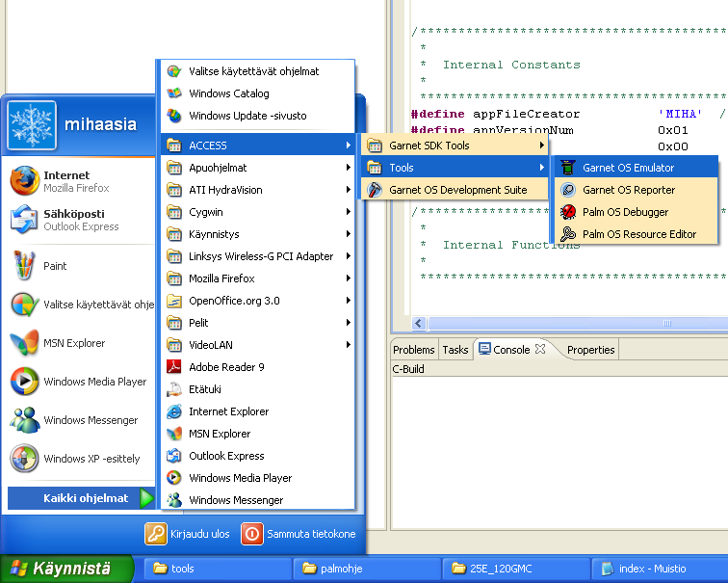Open the 25E_120GMC taskbar button
This screenshot has width=728, height=583.
pos(516,569)
